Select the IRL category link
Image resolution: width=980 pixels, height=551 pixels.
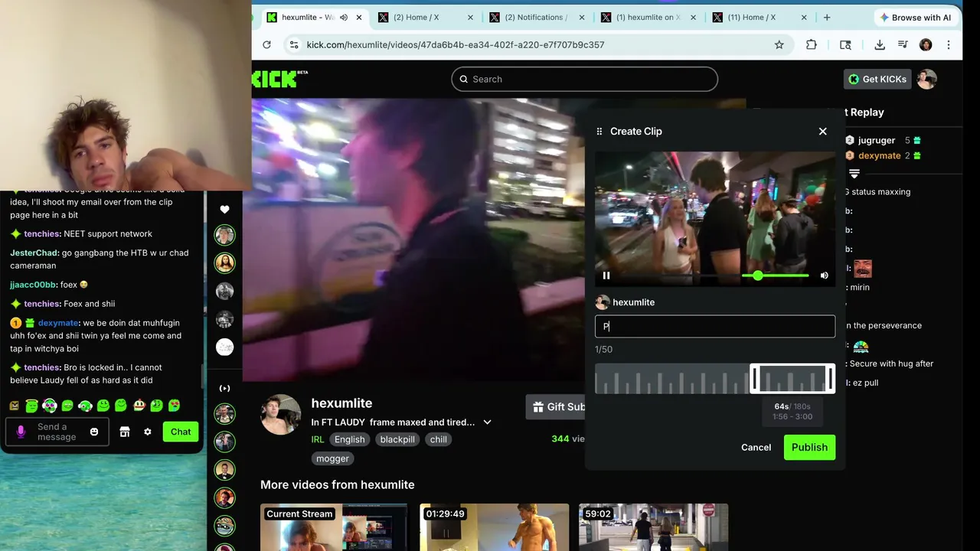coord(317,439)
